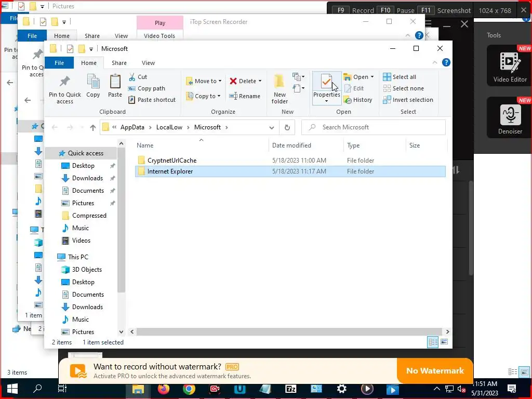Click the Search Microsoft field

(x=373, y=128)
